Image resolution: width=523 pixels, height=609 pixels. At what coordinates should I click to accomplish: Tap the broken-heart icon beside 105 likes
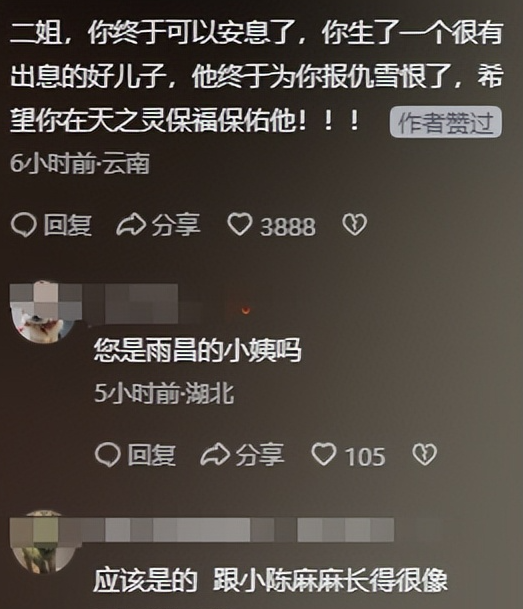pyautogui.click(x=424, y=454)
